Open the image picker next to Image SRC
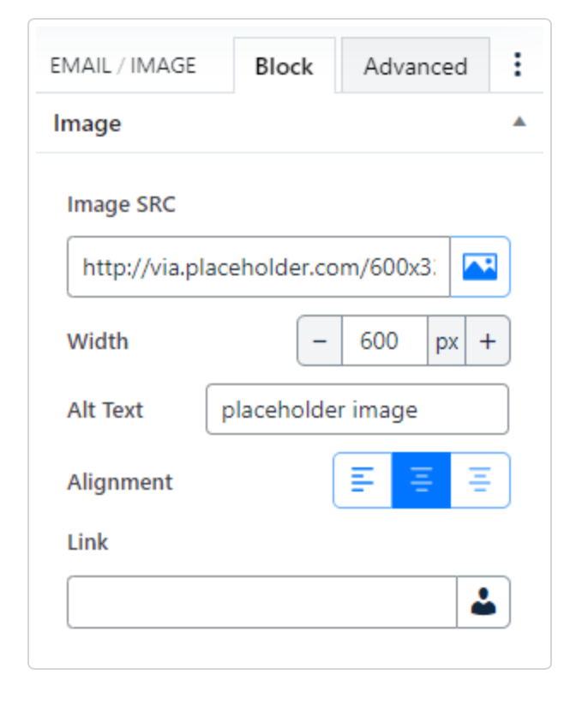The height and width of the screenshot is (705, 588). [x=480, y=267]
